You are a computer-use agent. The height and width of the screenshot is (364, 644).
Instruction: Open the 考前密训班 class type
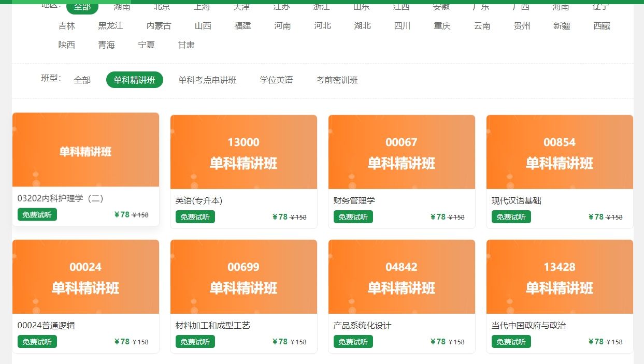coord(337,80)
